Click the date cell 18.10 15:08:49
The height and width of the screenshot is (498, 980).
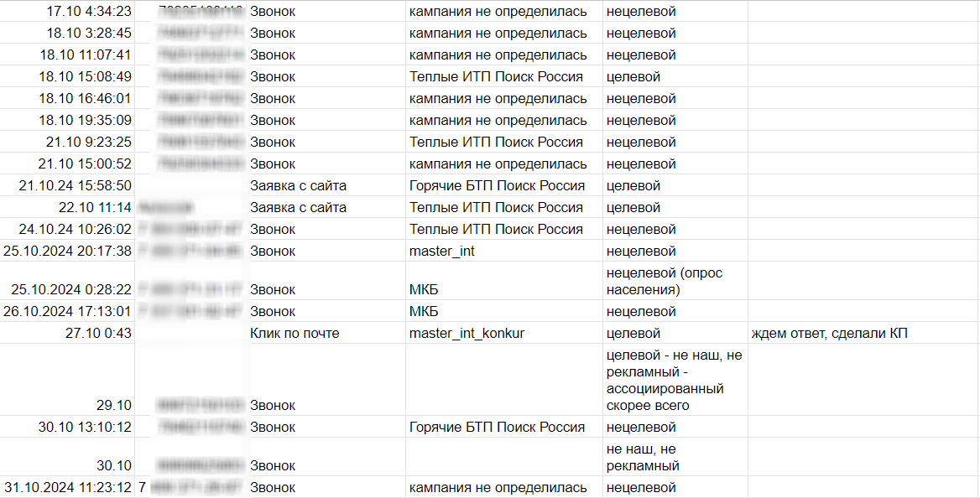(x=85, y=77)
